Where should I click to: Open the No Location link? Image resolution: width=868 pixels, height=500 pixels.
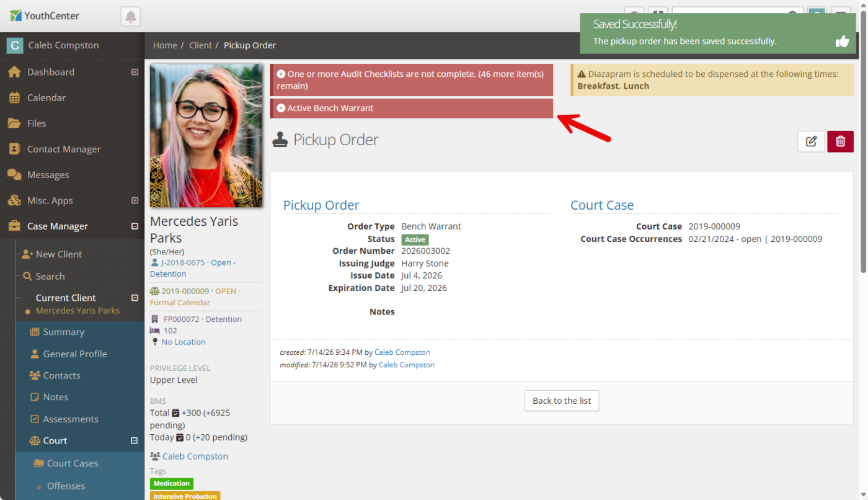[x=184, y=342]
